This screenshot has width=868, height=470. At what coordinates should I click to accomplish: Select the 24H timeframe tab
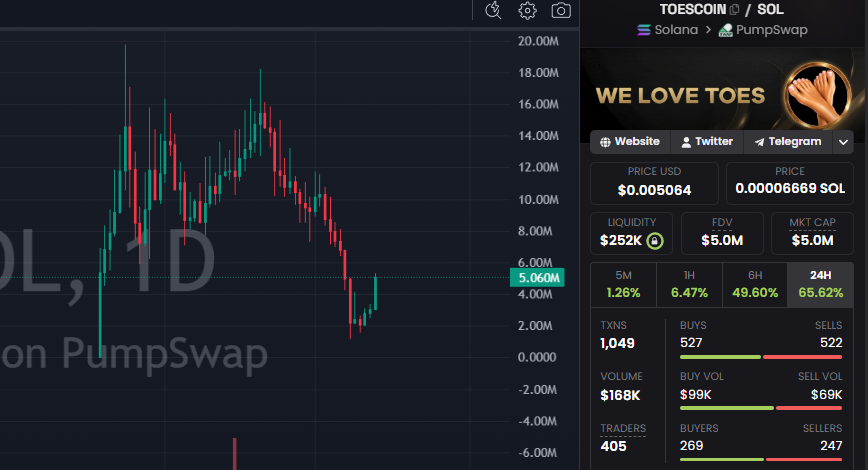click(820, 285)
